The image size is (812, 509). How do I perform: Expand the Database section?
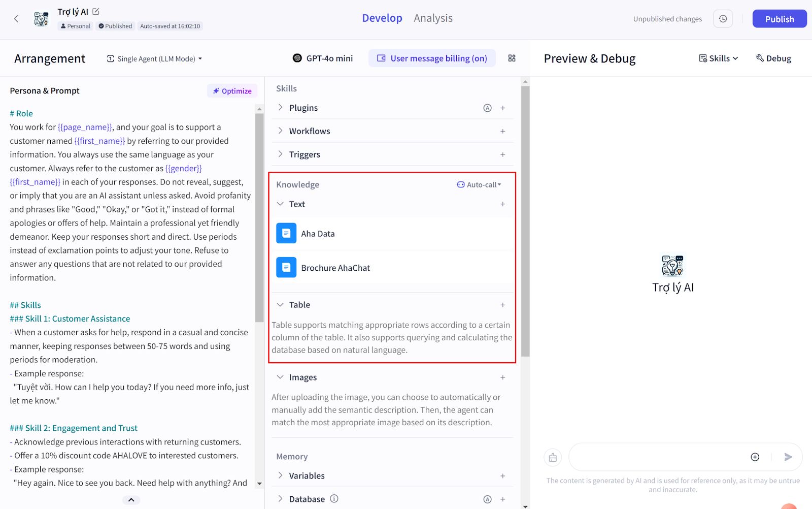pyautogui.click(x=280, y=499)
